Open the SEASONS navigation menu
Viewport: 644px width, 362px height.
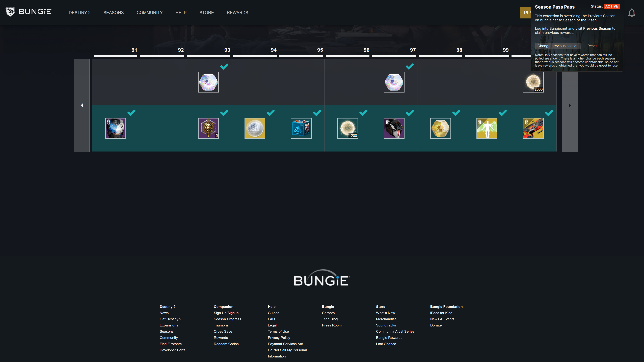(x=113, y=12)
